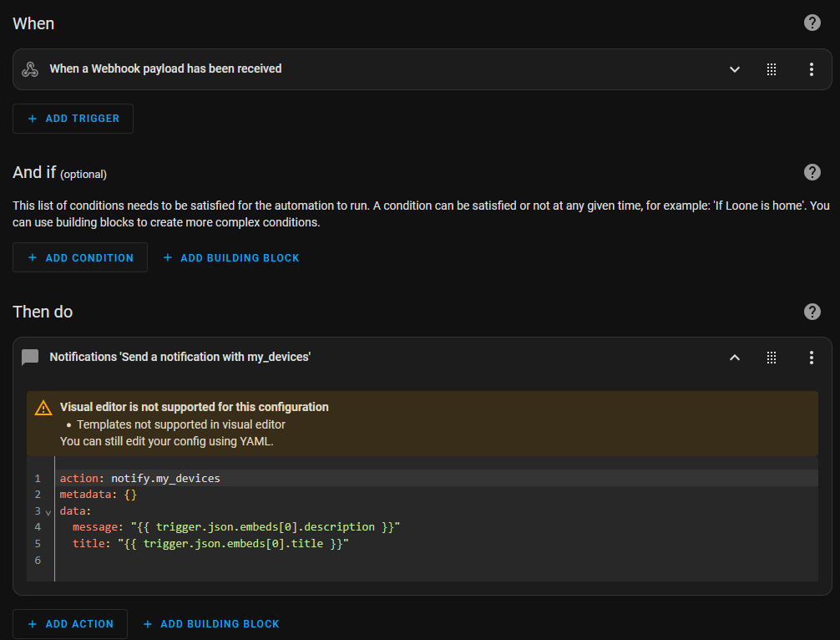This screenshot has width=840, height=640.
Task: Click the Add Action button
Action: (70, 624)
